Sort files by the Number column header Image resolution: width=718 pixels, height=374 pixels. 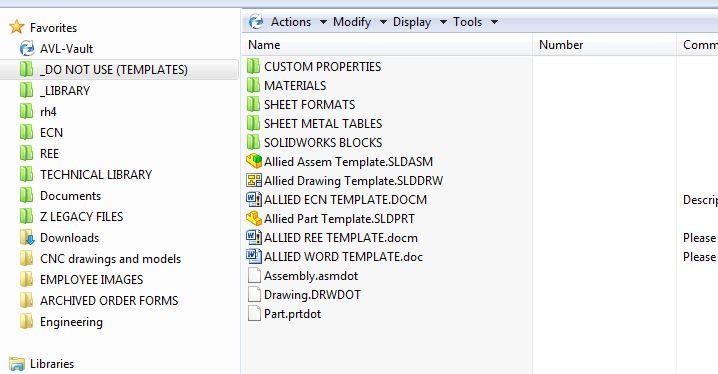tap(604, 45)
